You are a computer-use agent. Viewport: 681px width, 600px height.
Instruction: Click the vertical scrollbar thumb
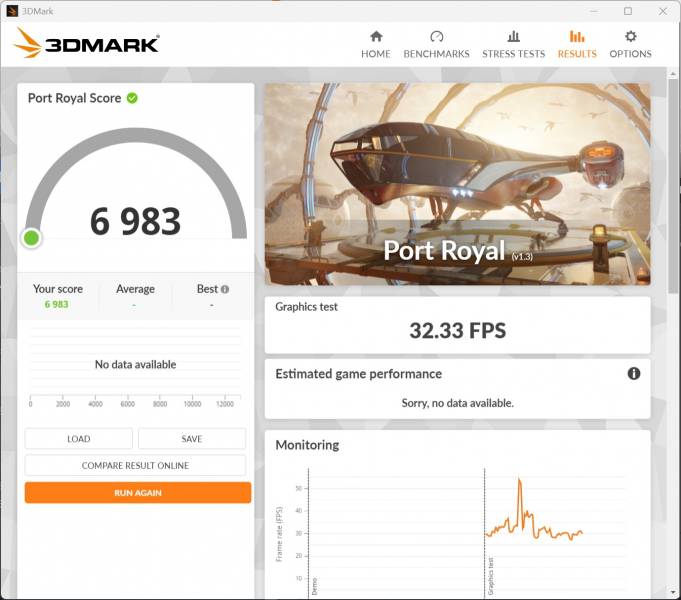point(673,187)
